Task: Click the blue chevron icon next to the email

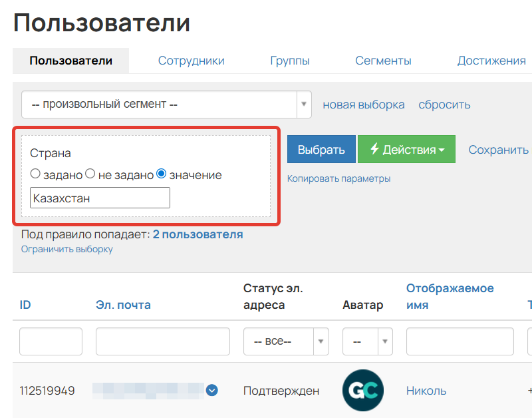Action: click(x=211, y=391)
